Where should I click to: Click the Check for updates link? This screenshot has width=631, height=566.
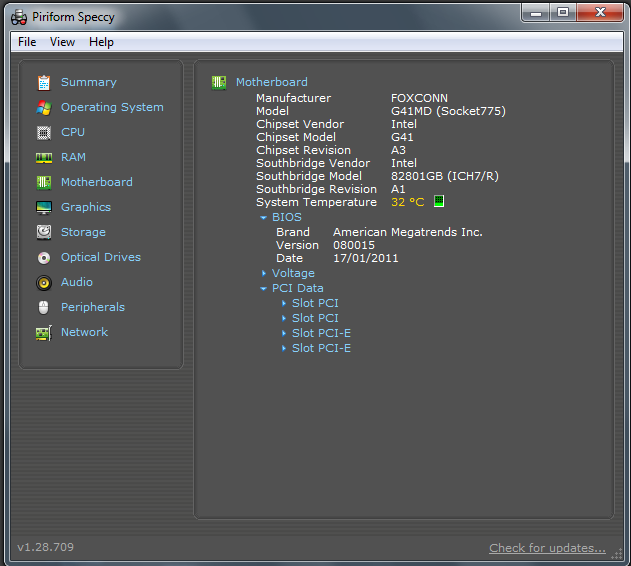[547, 548]
